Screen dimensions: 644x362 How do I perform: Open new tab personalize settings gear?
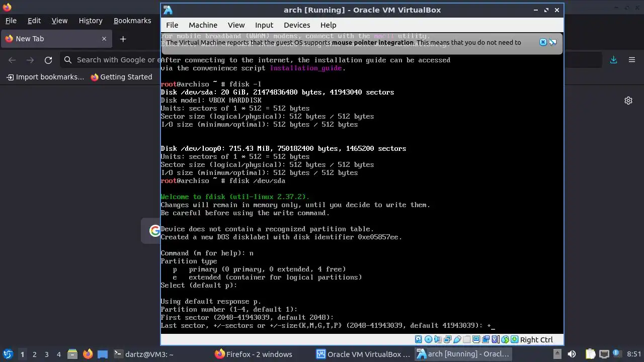628,101
